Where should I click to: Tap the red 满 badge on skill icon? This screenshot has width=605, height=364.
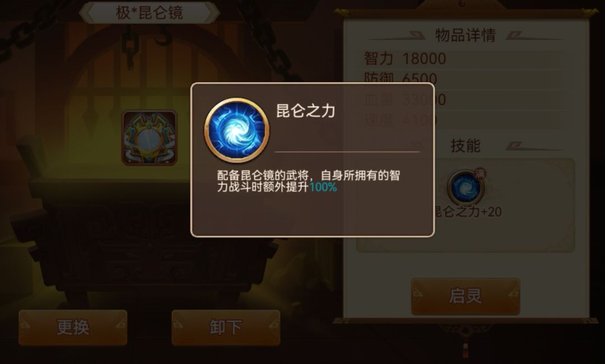(480, 174)
